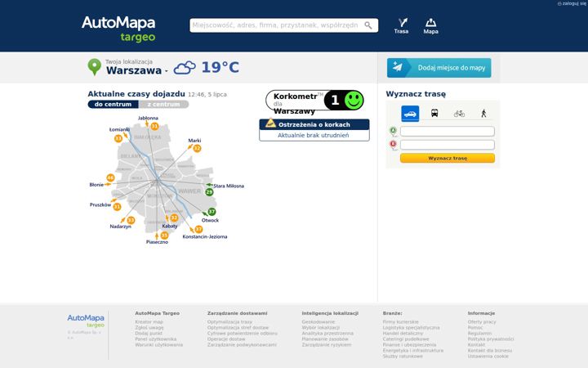Select car travel mode icon

coord(410,114)
